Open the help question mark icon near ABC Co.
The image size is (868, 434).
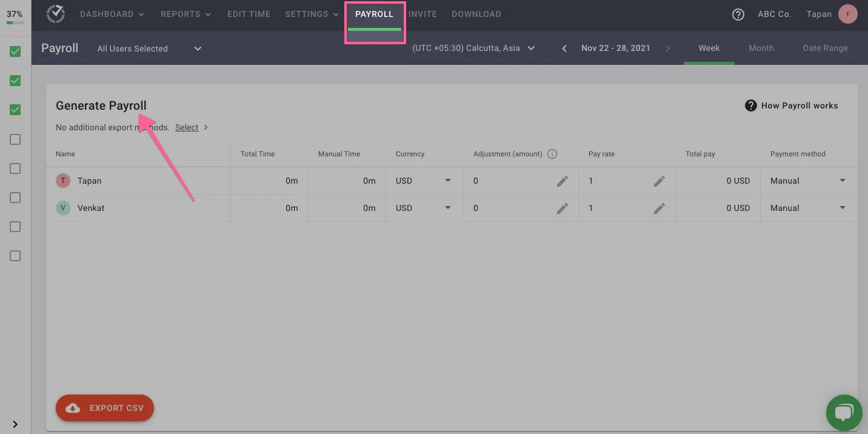(738, 15)
